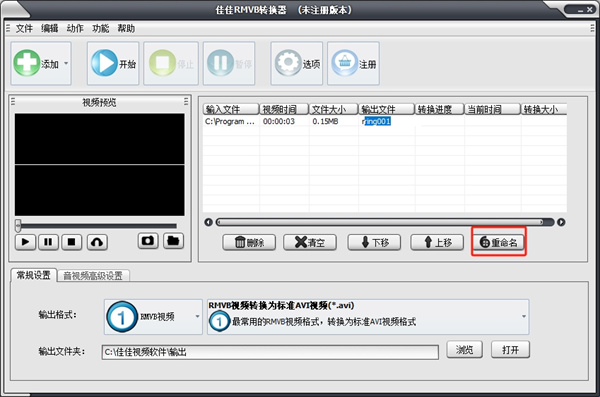
Task: Open the RMVB视频 output format dropdown
Action: (x=153, y=317)
